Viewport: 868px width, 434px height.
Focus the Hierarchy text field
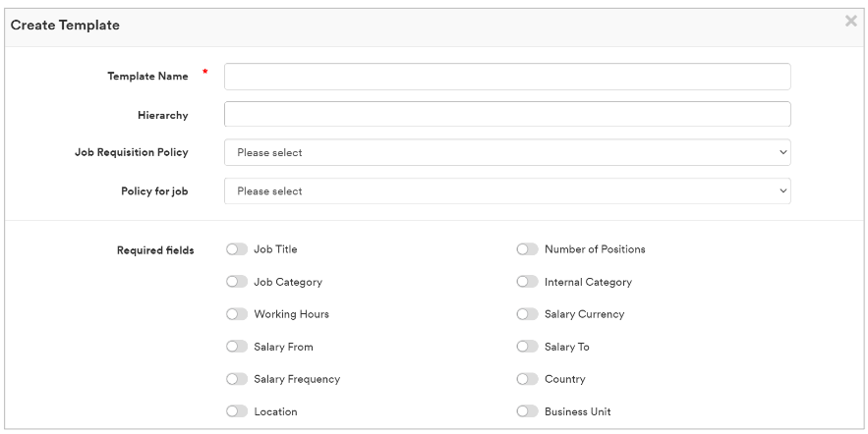pyautogui.click(x=507, y=115)
